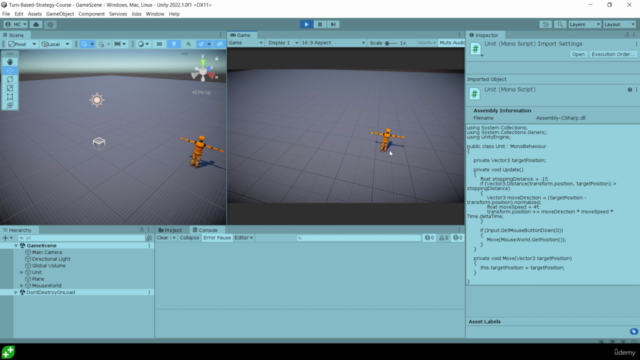Open the Layers dropdown
The height and width of the screenshot is (360, 640).
click(584, 24)
